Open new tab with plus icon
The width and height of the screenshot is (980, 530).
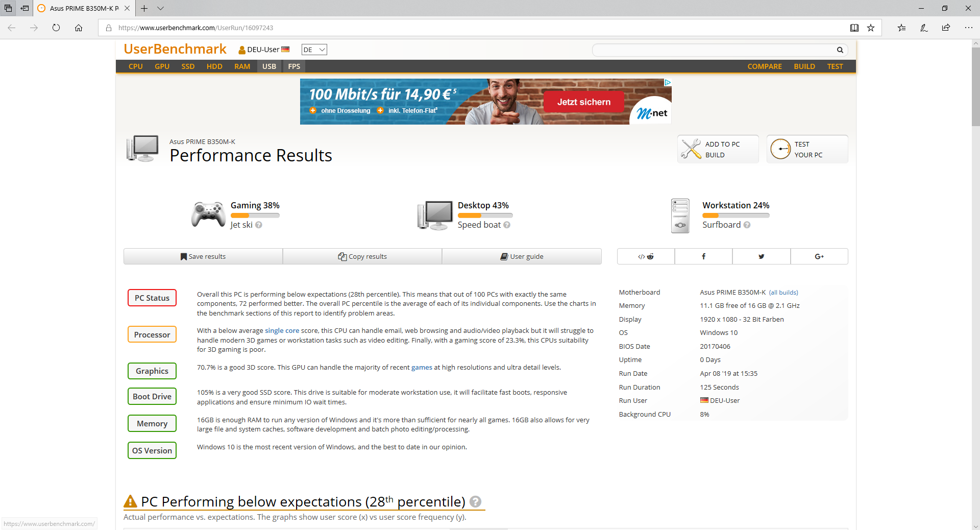coord(144,8)
